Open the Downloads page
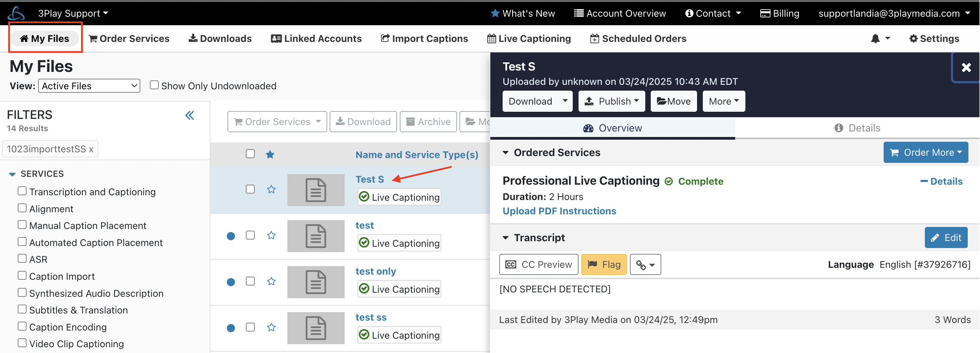The image size is (980, 353). pyautogui.click(x=220, y=39)
